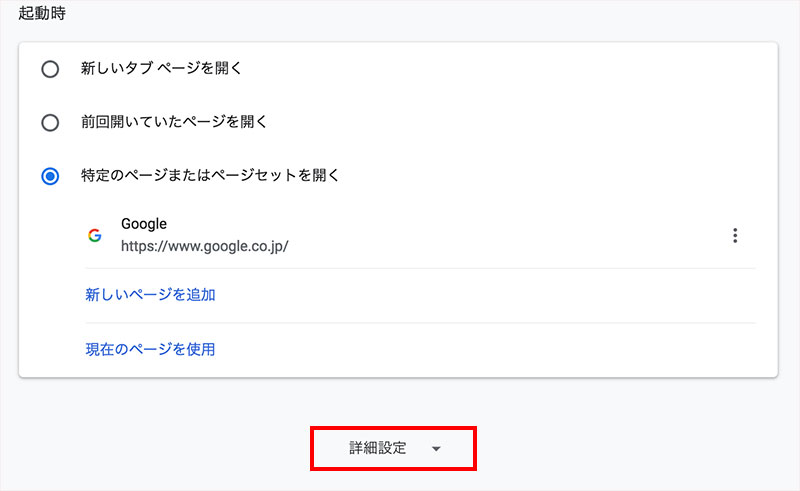Click the arrow beside 詳細設定
Screen dimensions: 800x491
tap(436, 449)
